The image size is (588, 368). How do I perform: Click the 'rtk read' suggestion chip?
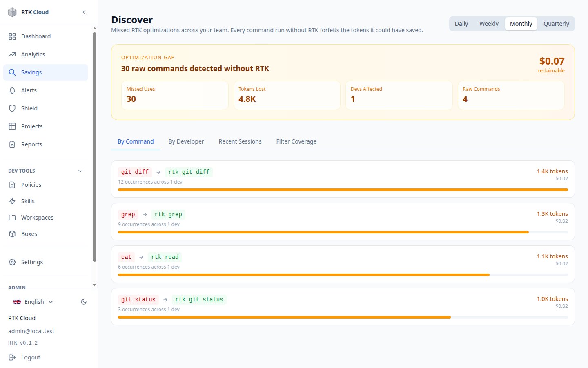coord(165,257)
